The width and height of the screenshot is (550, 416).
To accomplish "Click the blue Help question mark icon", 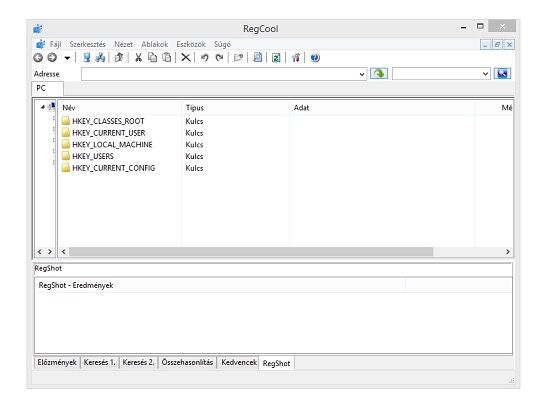I will (x=315, y=58).
